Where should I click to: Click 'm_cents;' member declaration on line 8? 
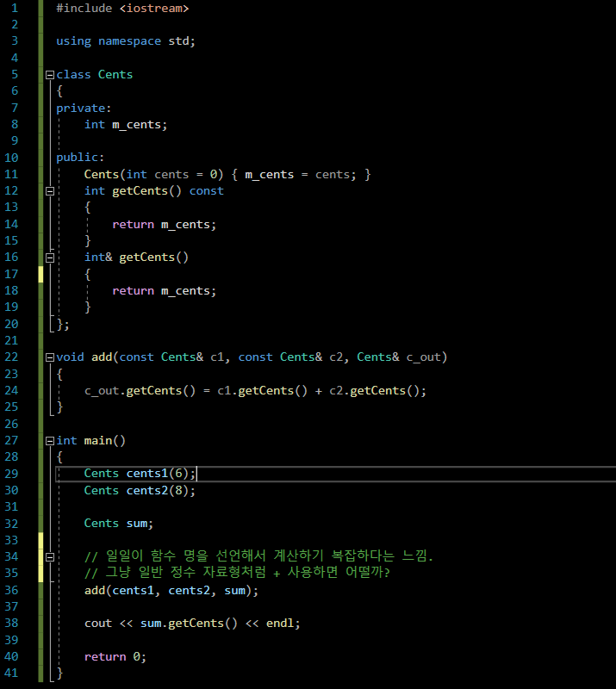[x=140, y=125]
